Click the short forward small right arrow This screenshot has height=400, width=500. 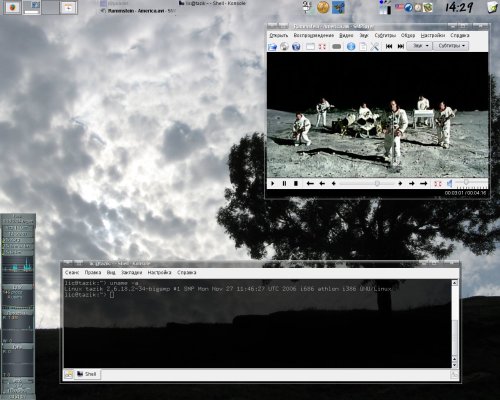(x=400, y=183)
